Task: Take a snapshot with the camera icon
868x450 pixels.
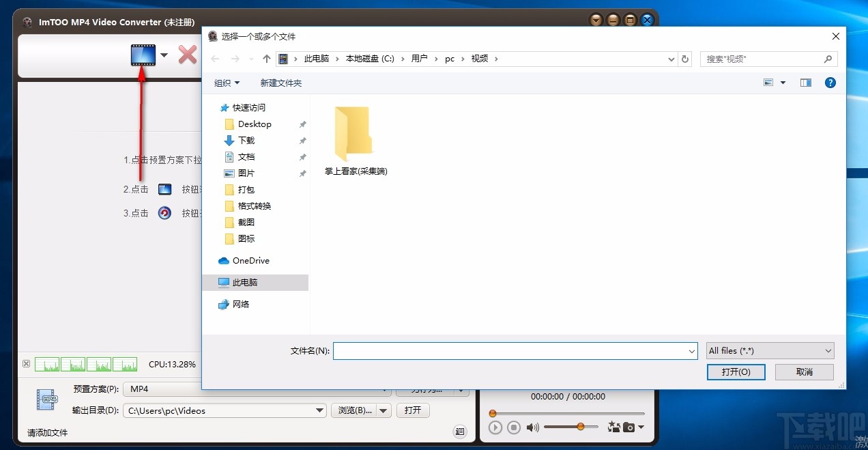Action: 628,427
